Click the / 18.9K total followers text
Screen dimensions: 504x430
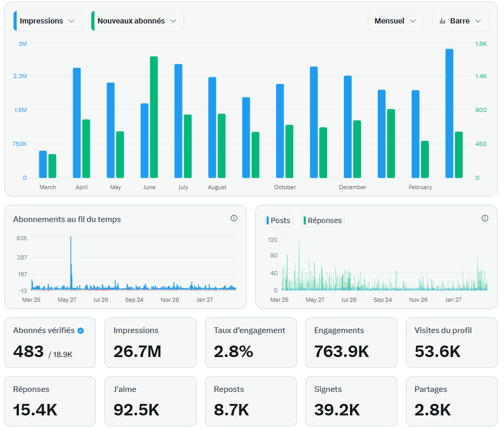61,354
